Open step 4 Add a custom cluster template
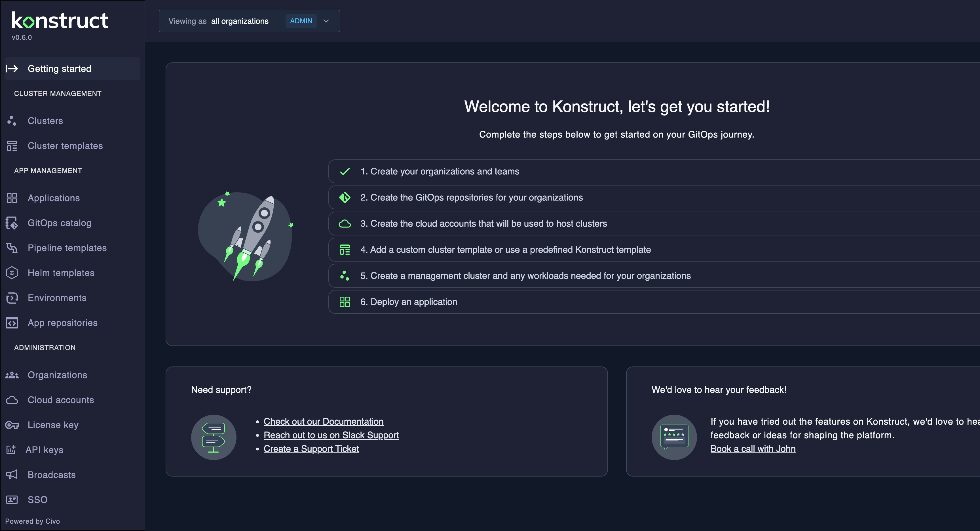This screenshot has width=980, height=531. coord(654,250)
